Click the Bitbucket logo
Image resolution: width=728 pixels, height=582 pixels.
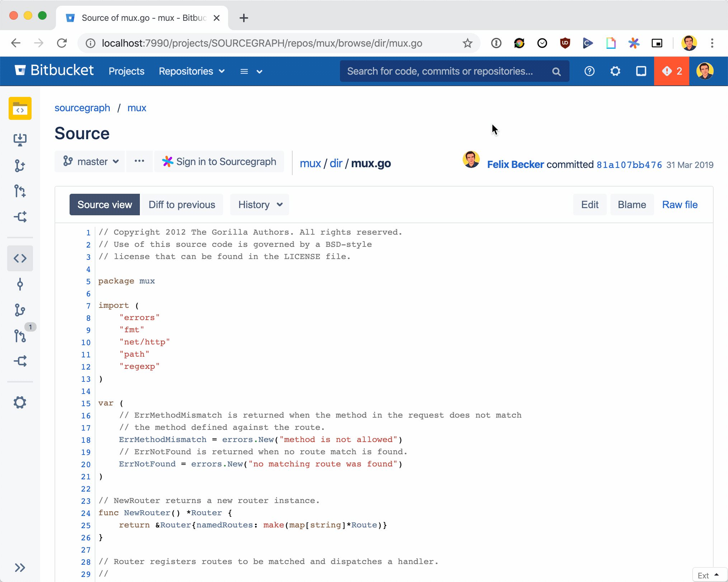coord(54,71)
